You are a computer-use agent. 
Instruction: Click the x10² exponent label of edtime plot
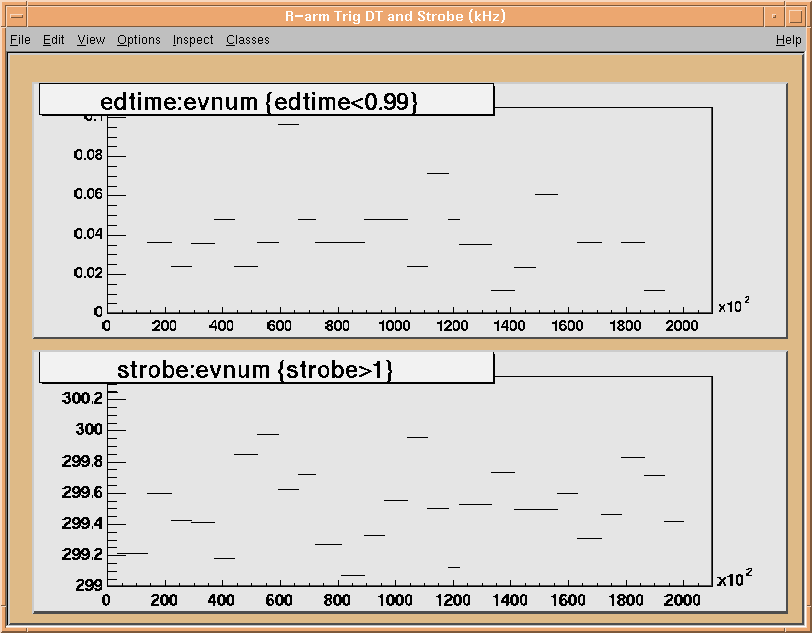734,306
